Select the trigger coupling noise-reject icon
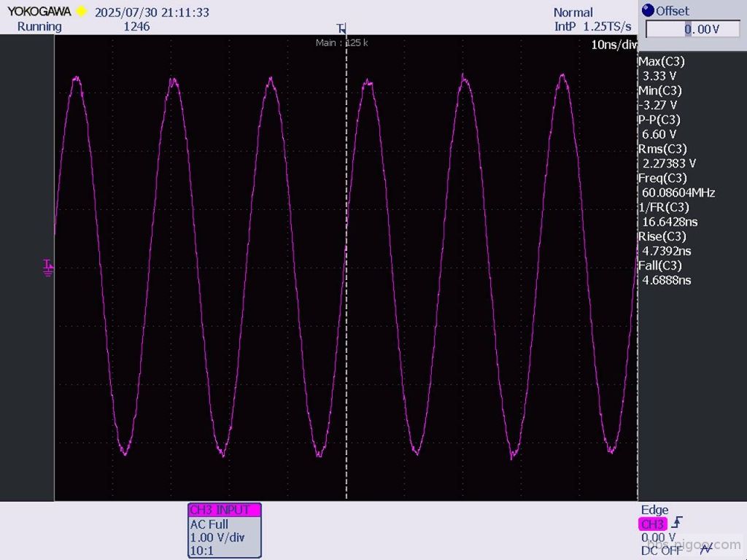Screen dimensions: 747x560 [x=705, y=548]
